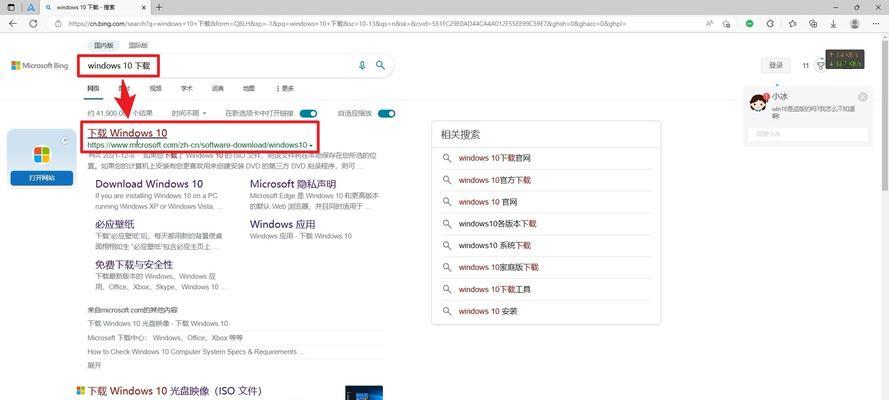Image resolution: width=889 pixels, height=400 pixels.
Task: Expand the '展开' link under microsoft.com content
Action: click(x=94, y=365)
